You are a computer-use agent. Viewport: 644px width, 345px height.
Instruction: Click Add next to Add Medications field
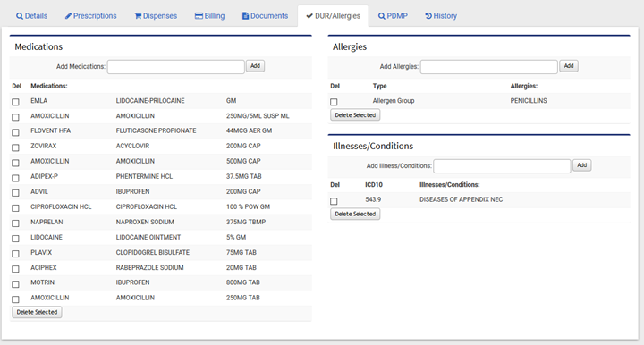256,66
